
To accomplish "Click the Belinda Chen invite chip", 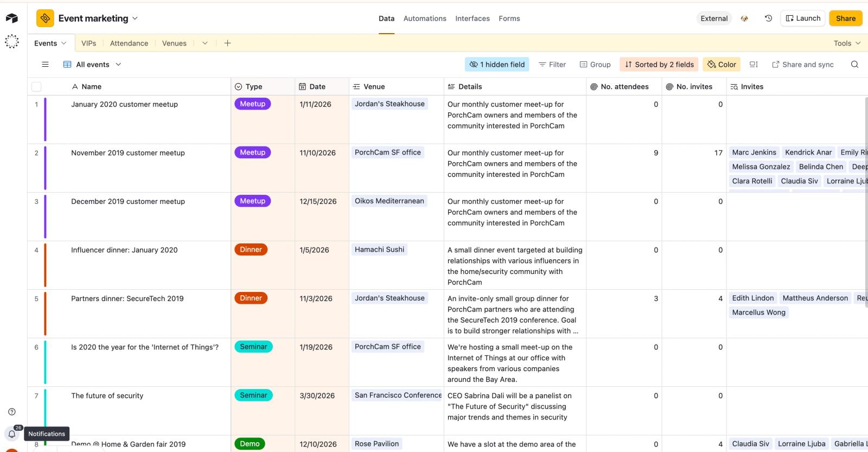I will 821,167.
